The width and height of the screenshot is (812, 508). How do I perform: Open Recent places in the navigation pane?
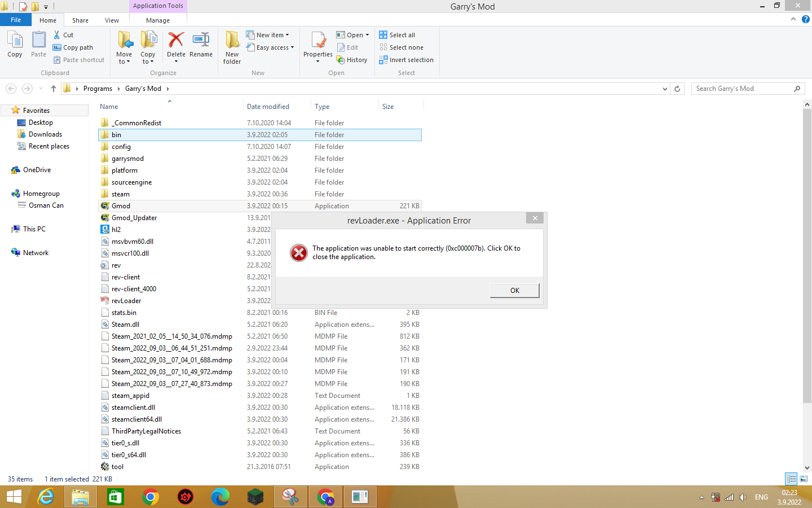(49, 146)
